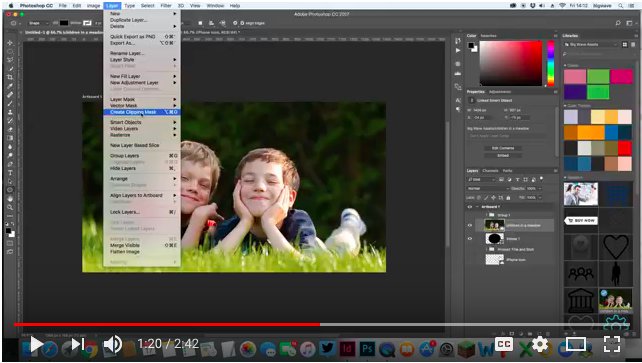Open the layer Opacity dropdown arrow
This screenshot has width=642, height=363.
540,189
